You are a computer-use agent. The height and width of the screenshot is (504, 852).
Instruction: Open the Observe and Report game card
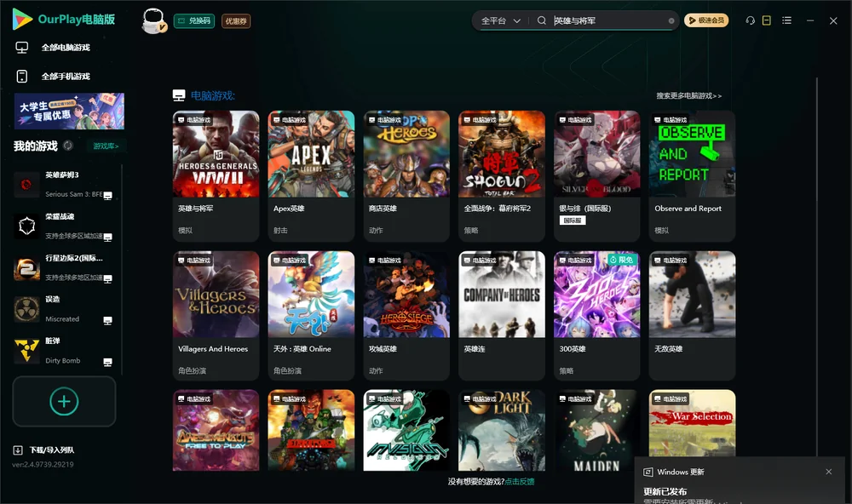click(x=692, y=176)
